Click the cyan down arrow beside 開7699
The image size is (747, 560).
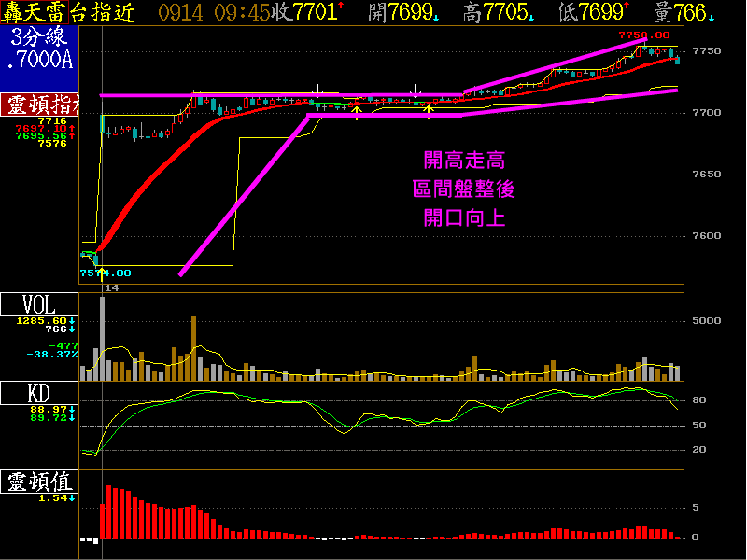[x=437, y=16]
